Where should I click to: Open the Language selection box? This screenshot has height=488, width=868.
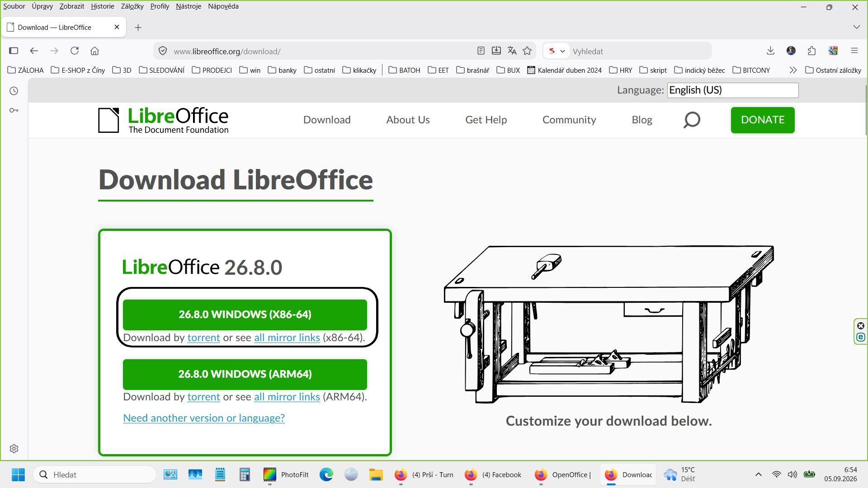coord(733,90)
